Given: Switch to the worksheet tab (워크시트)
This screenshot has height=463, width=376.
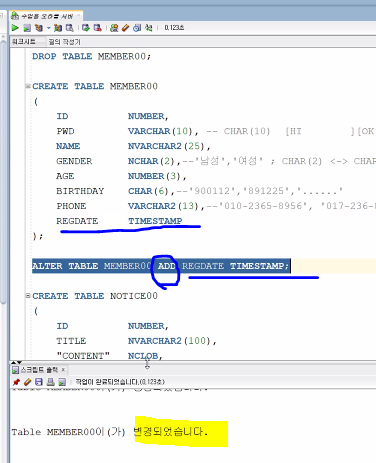Looking at the screenshot, I should 23,42.
